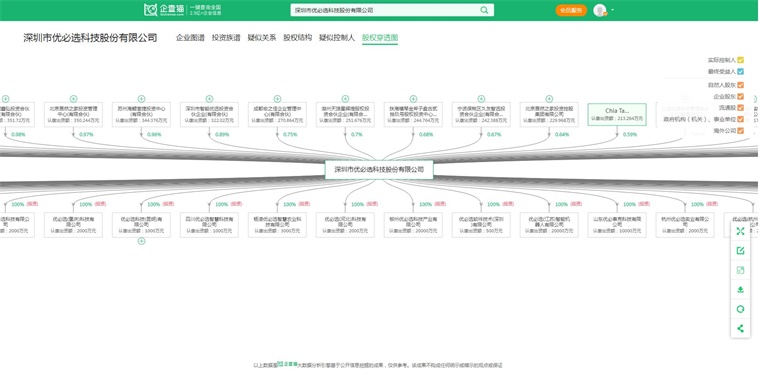Open the 企业图谱 tab
760x373 pixels.
point(190,38)
